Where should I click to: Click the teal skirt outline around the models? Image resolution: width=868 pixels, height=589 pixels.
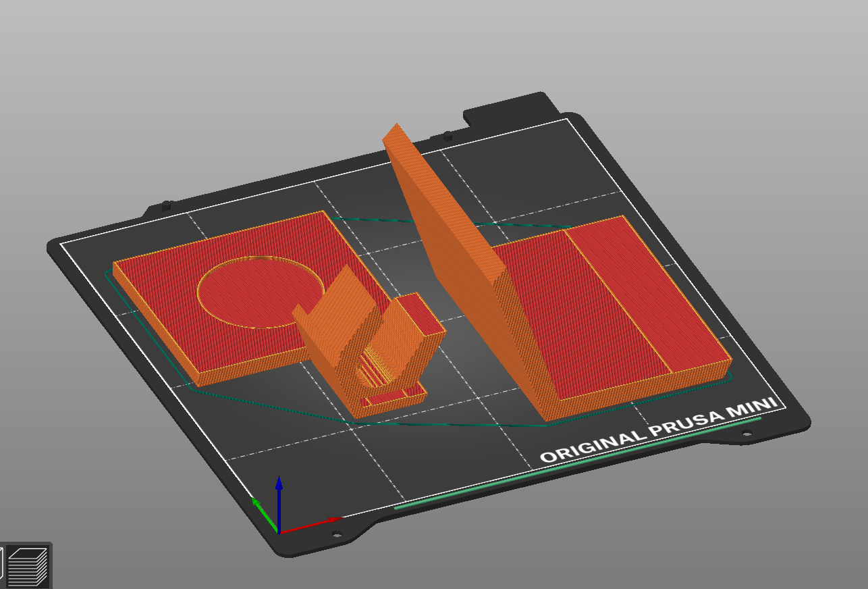click(270, 405)
